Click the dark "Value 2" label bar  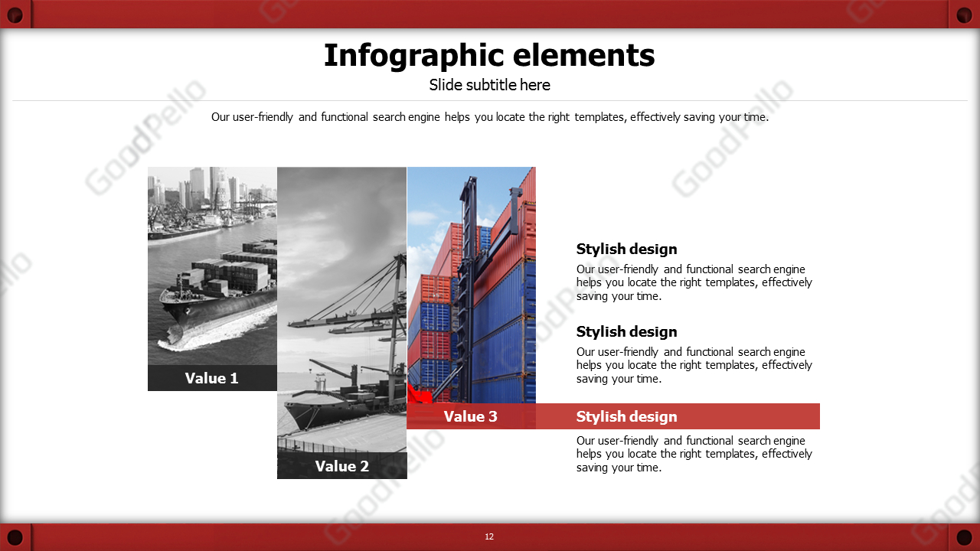[x=341, y=466]
